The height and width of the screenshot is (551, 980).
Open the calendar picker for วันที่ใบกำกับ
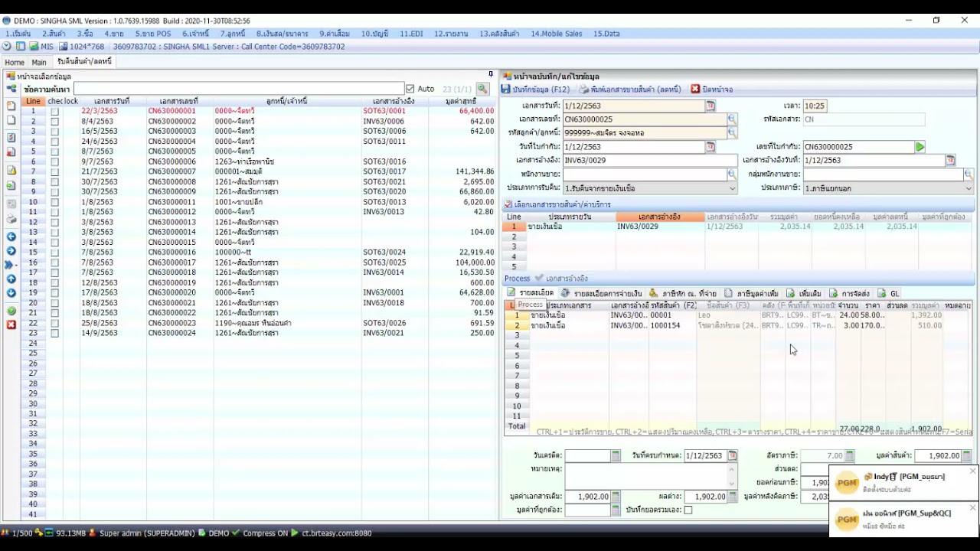pyautogui.click(x=710, y=146)
